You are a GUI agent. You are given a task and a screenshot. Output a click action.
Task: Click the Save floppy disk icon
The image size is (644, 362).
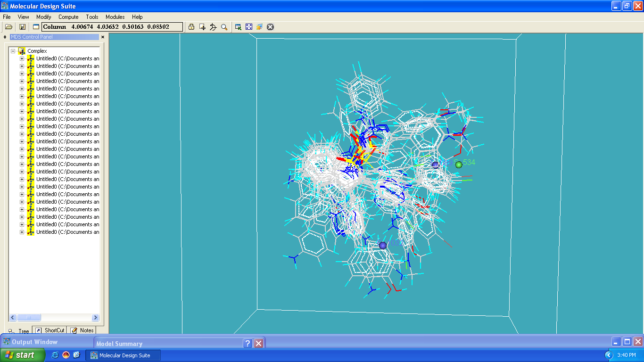22,27
